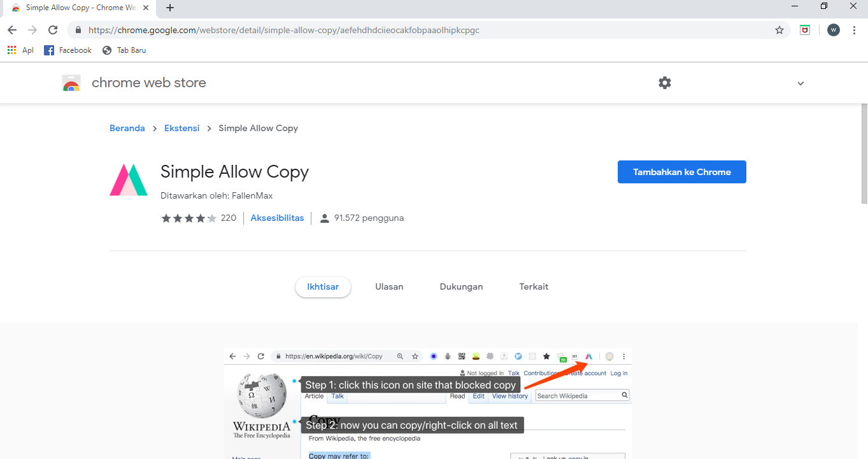
Task: Bookmark this page with the star icon
Action: (x=779, y=29)
